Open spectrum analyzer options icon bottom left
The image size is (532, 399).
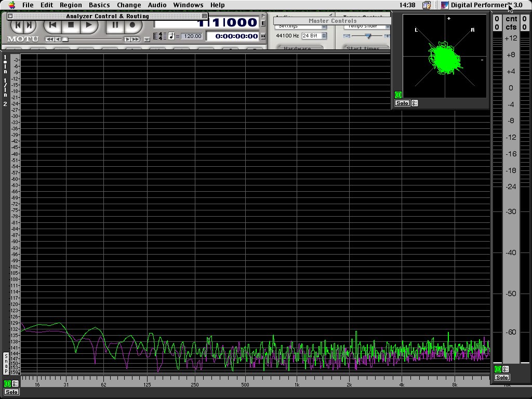coord(15,384)
